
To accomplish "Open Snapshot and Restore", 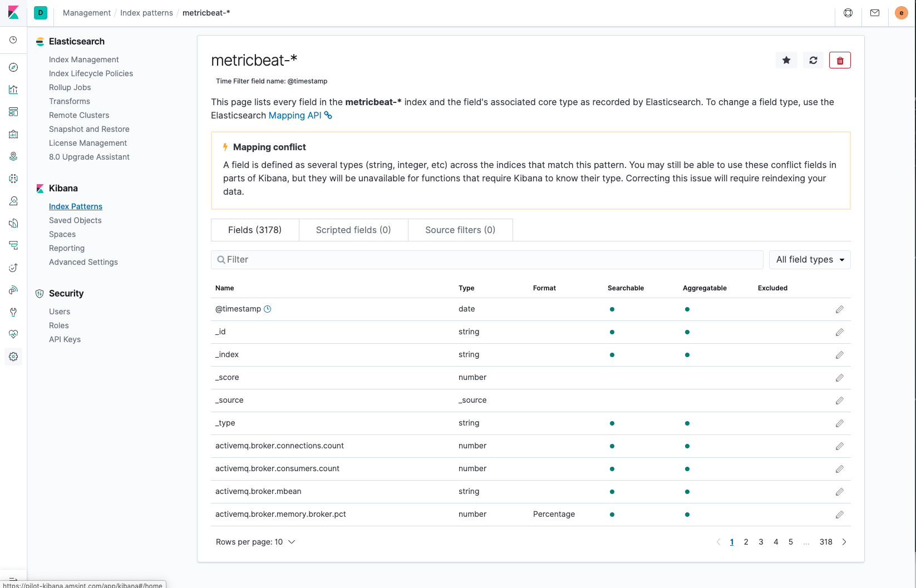I will click(89, 129).
